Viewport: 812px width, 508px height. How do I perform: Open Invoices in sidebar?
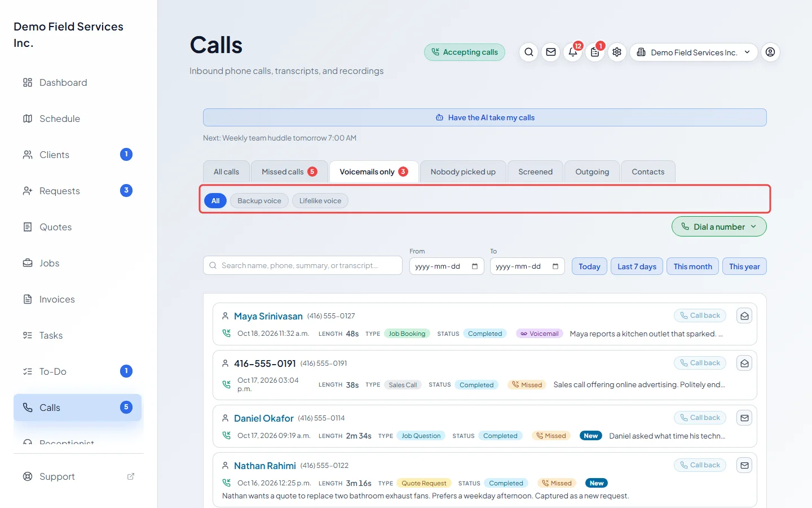(78, 299)
